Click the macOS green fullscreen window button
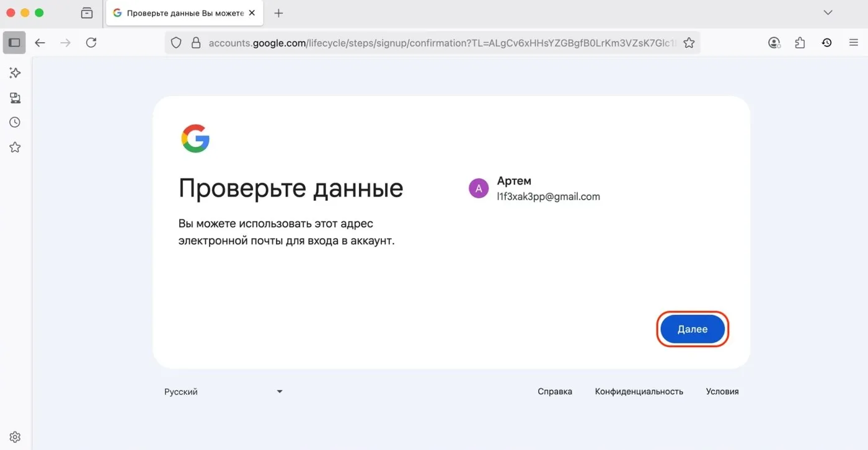Image resolution: width=868 pixels, height=450 pixels. [40, 12]
